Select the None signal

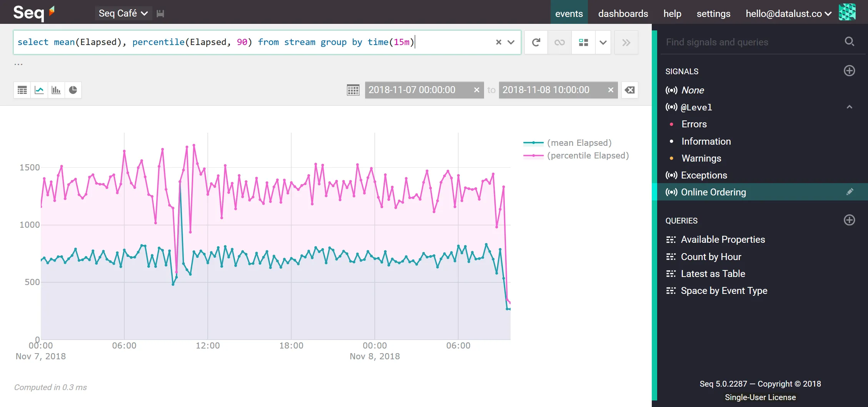[x=693, y=90]
